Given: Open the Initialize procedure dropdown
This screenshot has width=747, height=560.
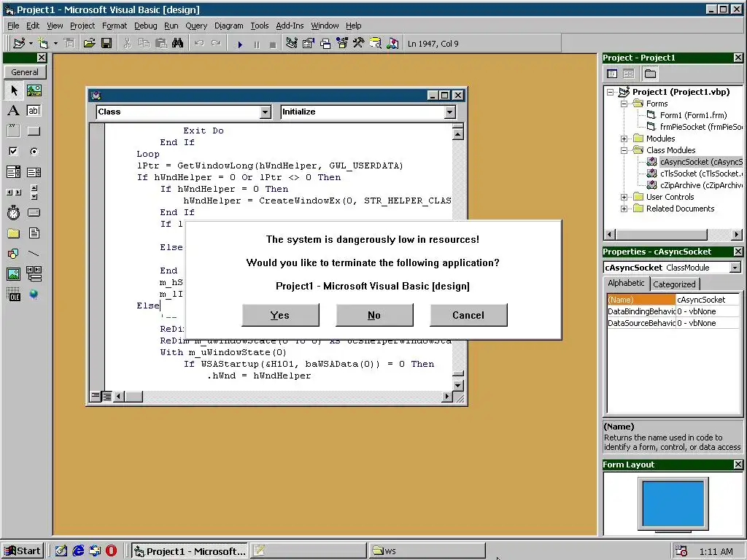Looking at the screenshot, I should pos(449,112).
